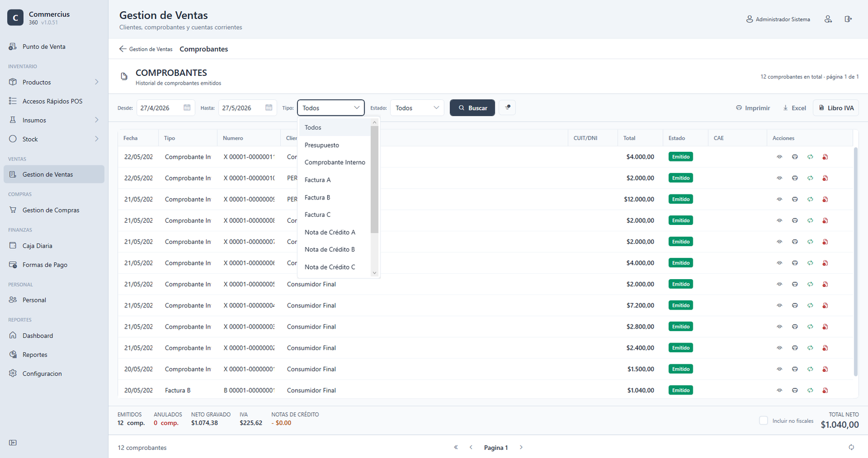Click red annul icon on $2.800,00 row

pyautogui.click(x=825, y=327)
